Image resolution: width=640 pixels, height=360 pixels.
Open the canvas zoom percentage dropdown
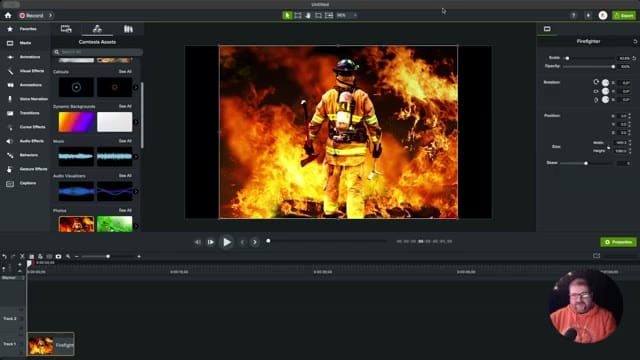pos(347,16)
